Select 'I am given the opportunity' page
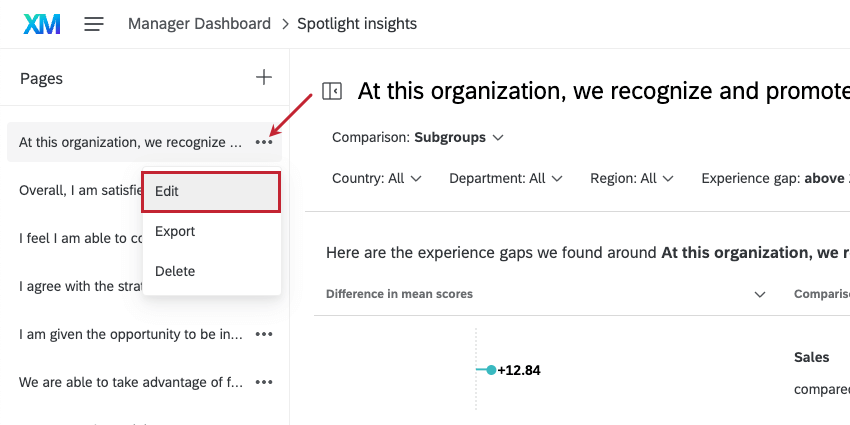 point(130,334)
